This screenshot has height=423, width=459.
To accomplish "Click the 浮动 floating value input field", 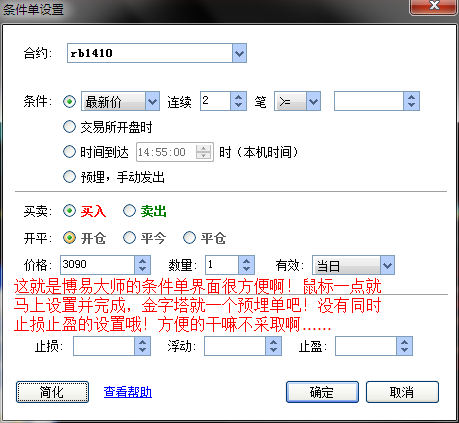I will pos(235,346).
